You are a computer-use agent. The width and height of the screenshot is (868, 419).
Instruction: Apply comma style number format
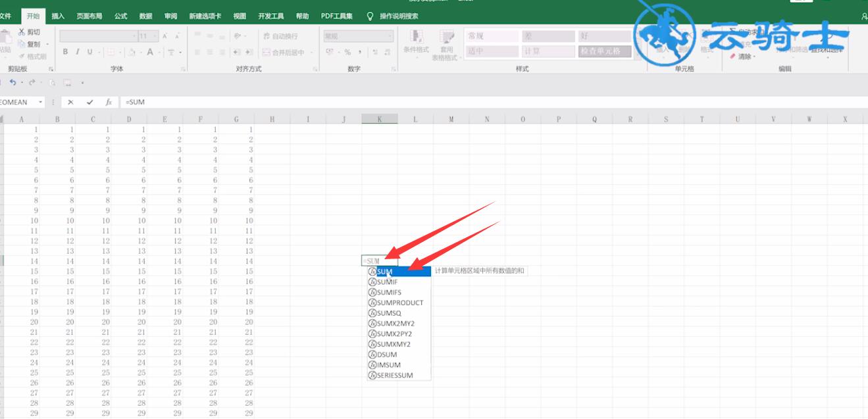point(359,52)
